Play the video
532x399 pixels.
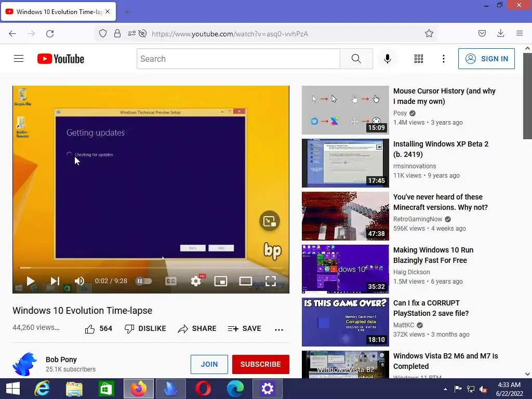[x=31, y=281]
